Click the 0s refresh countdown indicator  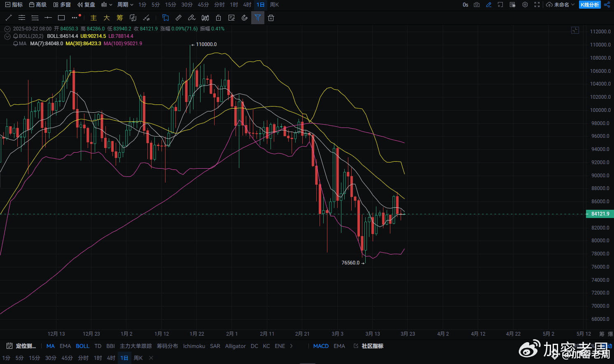coord(465,5)
